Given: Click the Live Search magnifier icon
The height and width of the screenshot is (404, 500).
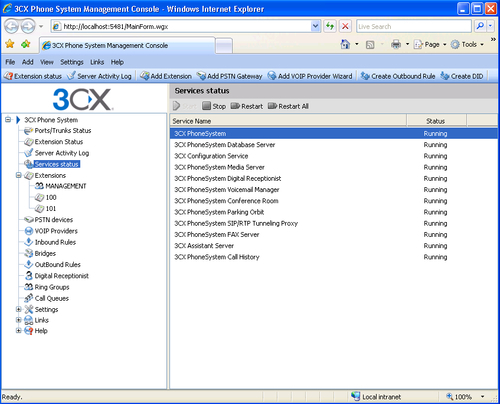Looking at the screenshot, I should click(480, 26).
